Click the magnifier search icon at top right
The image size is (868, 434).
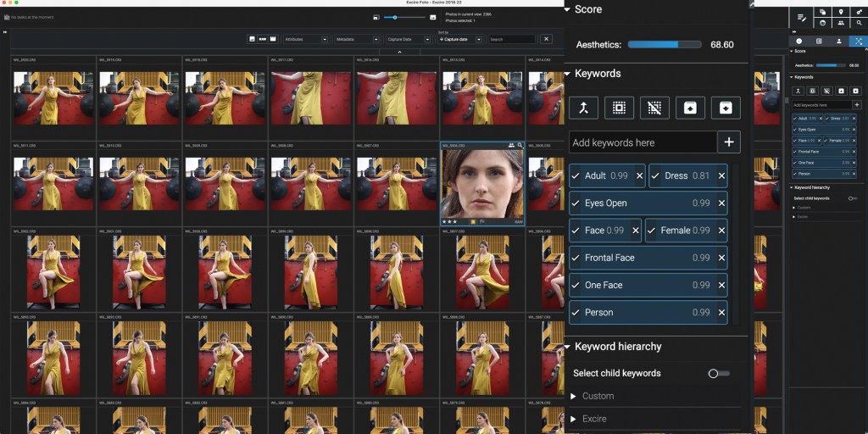tap(859, 23)
